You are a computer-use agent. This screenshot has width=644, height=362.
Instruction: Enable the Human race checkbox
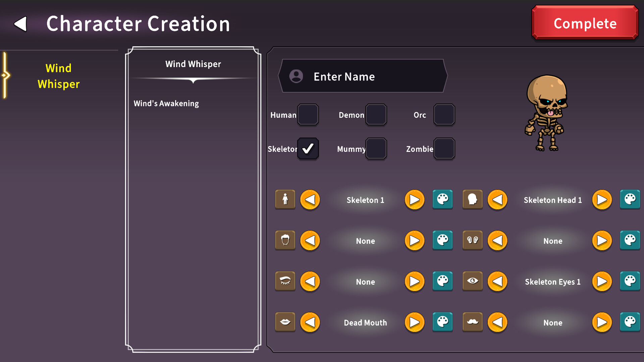(308, 115)
